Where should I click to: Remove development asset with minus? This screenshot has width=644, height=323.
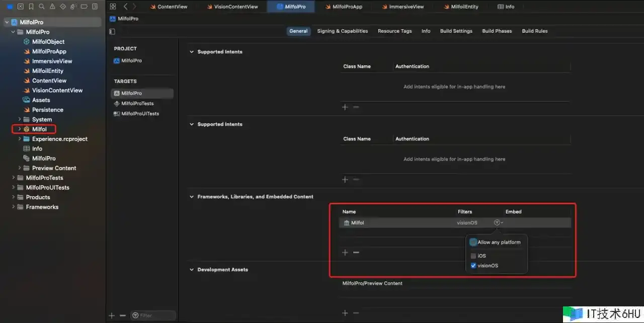(x=356, y=313)
